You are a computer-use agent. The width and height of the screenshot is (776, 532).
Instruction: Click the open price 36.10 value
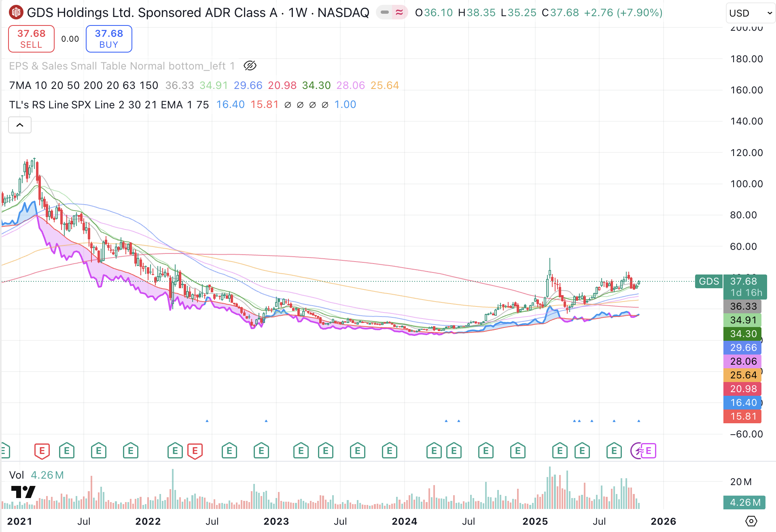click(438, 13)
